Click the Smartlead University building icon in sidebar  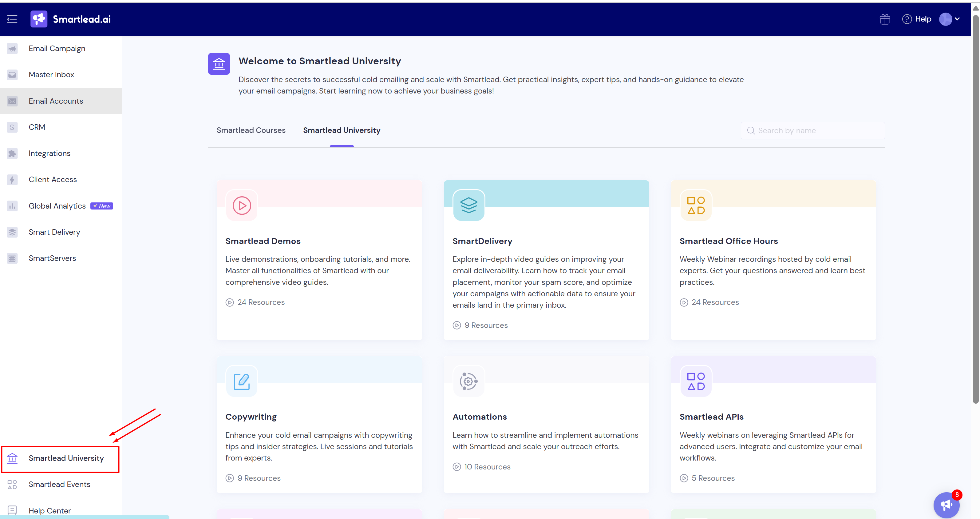tap(12, 458)
